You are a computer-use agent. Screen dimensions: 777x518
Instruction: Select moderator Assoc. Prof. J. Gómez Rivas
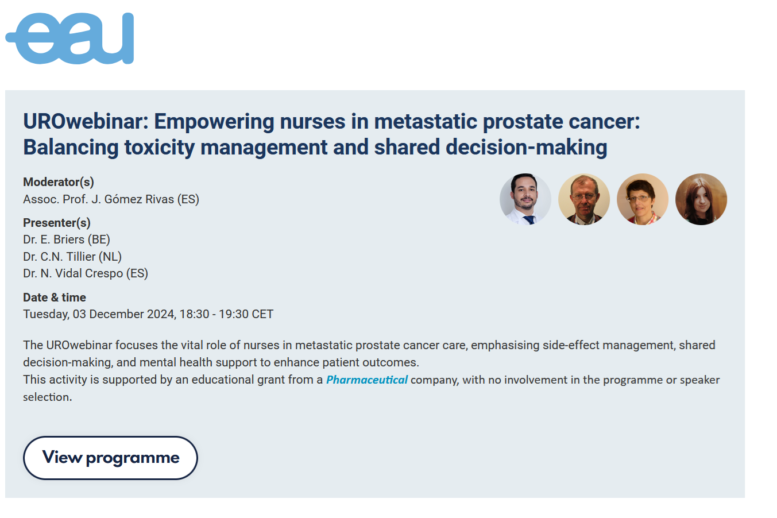point(111,199)
